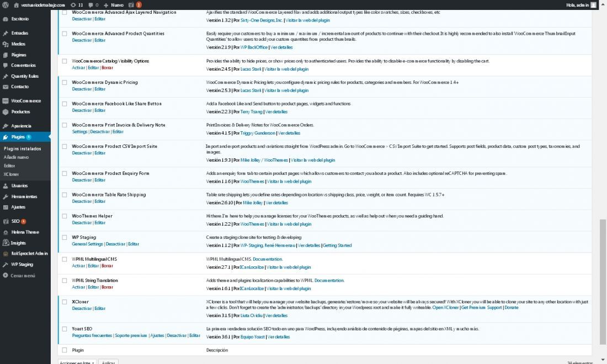This screenshot has width=607, height=364.
Task: Open XCloner submenu item
Action: coord(11,174)
